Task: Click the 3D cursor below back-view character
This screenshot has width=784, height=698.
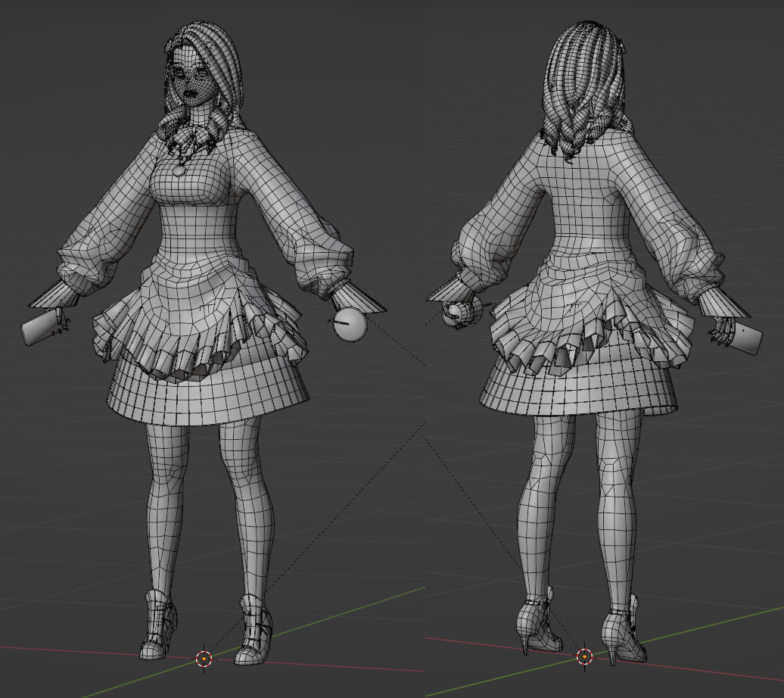Action: pos(584,656)
